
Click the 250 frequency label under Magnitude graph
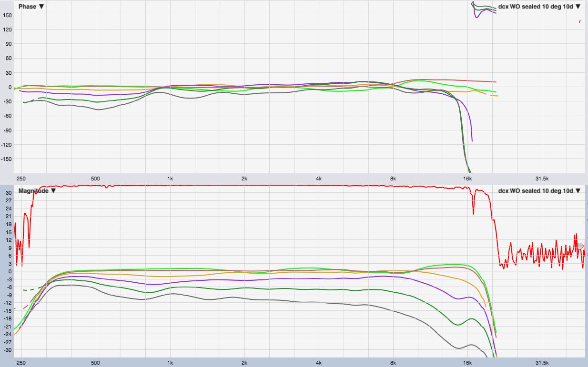coord(21,363)
